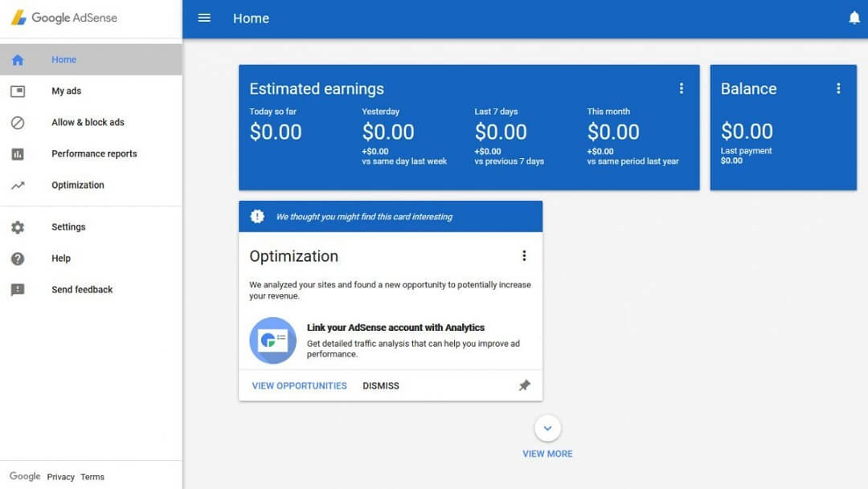Navigate to Optimization in sidebar
This screenshot has width=868, height=489.
coord(91,185)
